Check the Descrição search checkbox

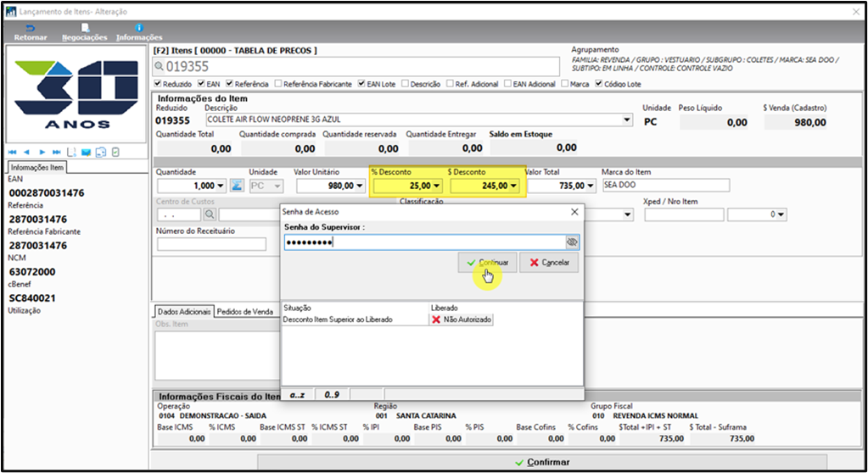406,84
